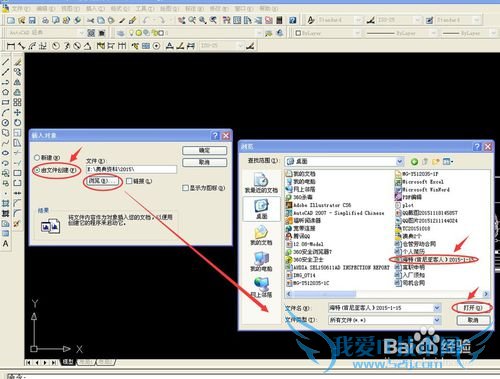The width and height of the screenshot is (500, 379).
Task: Click 确定 in the insert object dialog
Action: coord(204,151)
